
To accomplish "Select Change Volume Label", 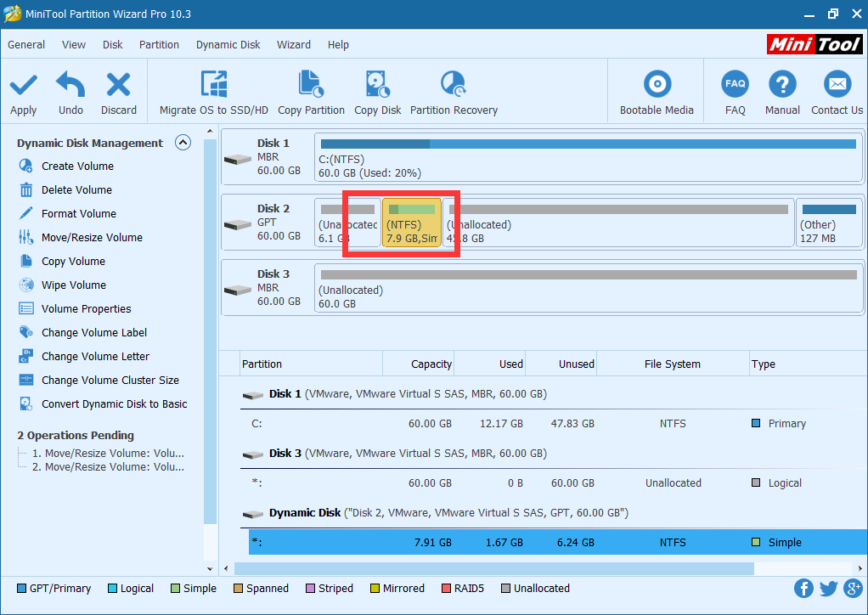I will pyautogui.click(x=94, y=333).
